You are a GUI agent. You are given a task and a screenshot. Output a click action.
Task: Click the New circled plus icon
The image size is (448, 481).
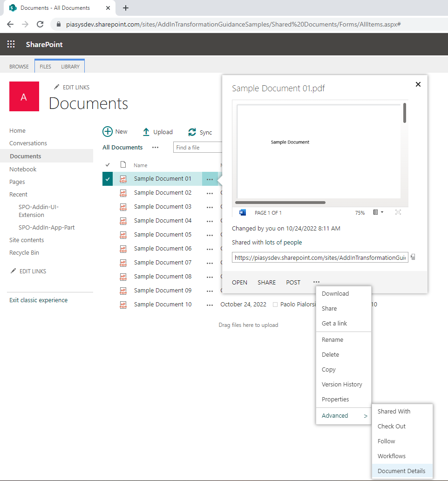108,131
